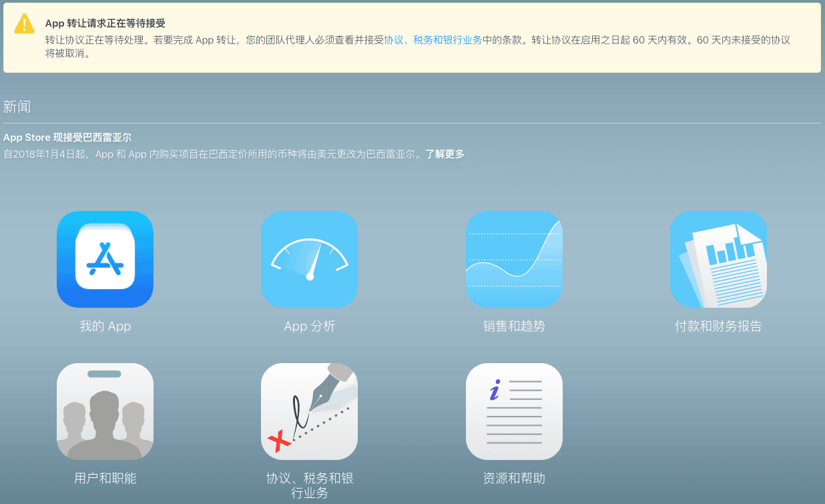Click the 我的 App label

click(105, 326)
